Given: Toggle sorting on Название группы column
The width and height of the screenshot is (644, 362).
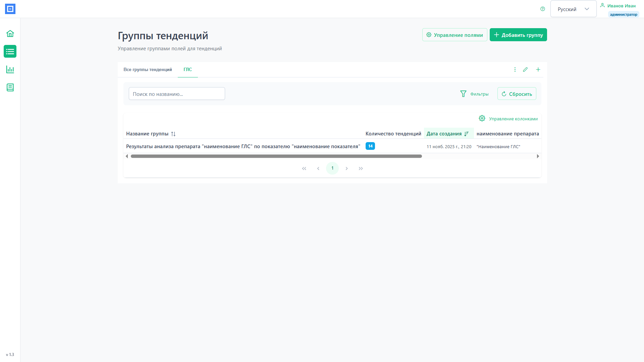Looking at the screenshot, I should tap(173, 134).
